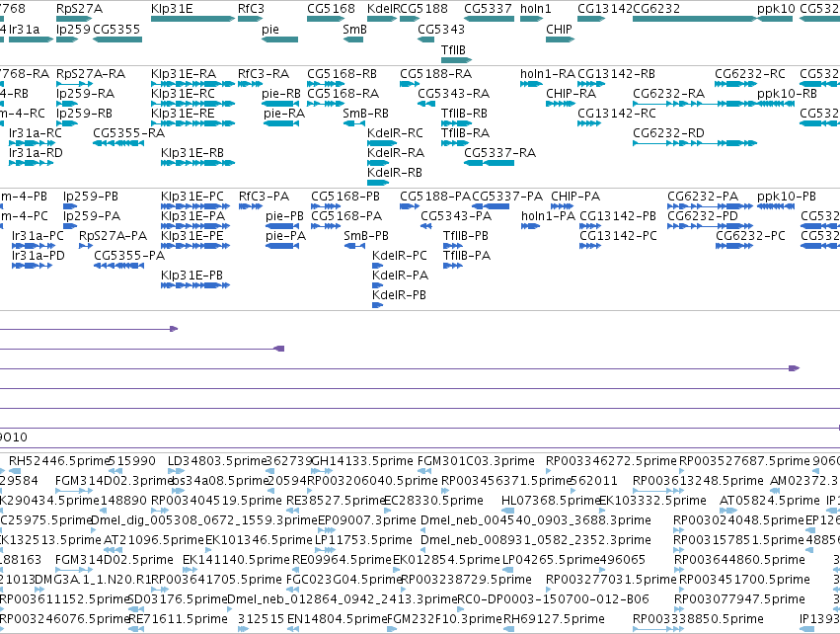Select transcript CG5188-RA

(410, 84)
